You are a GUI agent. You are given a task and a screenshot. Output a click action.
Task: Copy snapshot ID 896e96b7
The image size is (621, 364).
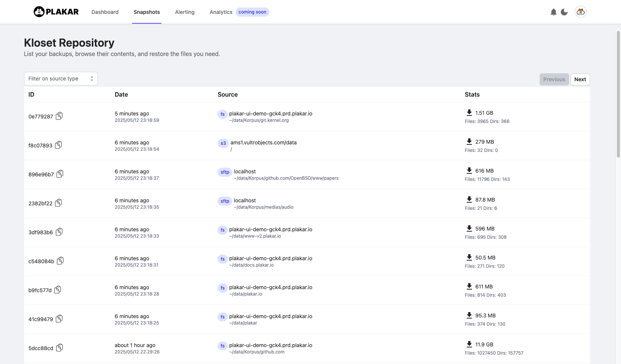point(60,174)
